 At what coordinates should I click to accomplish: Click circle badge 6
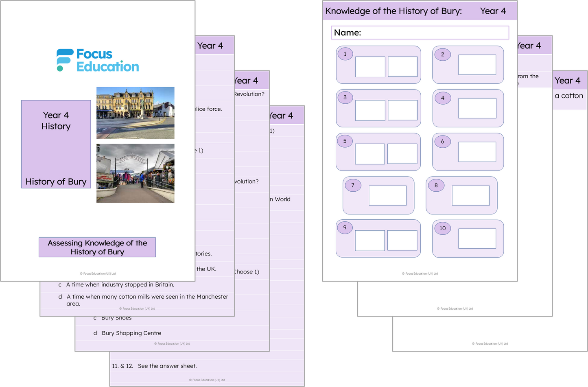click(443, 141)
